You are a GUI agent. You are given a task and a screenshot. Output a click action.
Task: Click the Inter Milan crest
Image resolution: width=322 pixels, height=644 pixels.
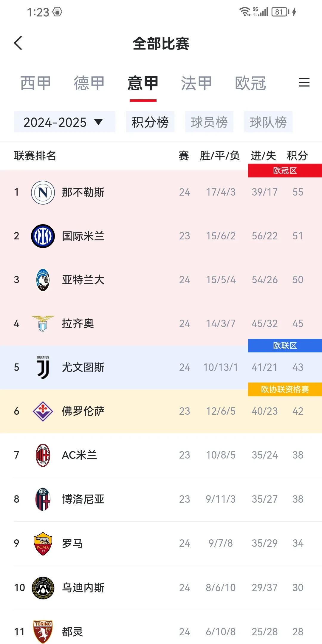click(x=43, y=236)
